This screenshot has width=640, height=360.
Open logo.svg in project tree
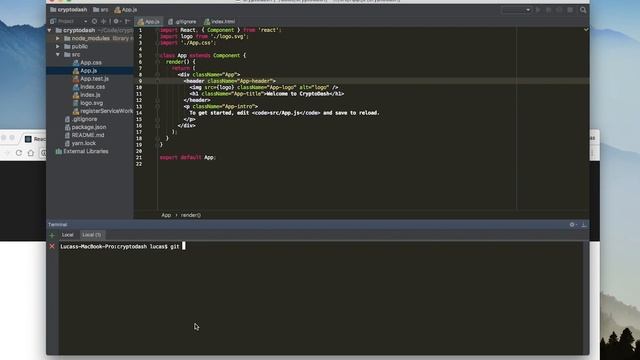pyautogui.click(x=88, y=103)
